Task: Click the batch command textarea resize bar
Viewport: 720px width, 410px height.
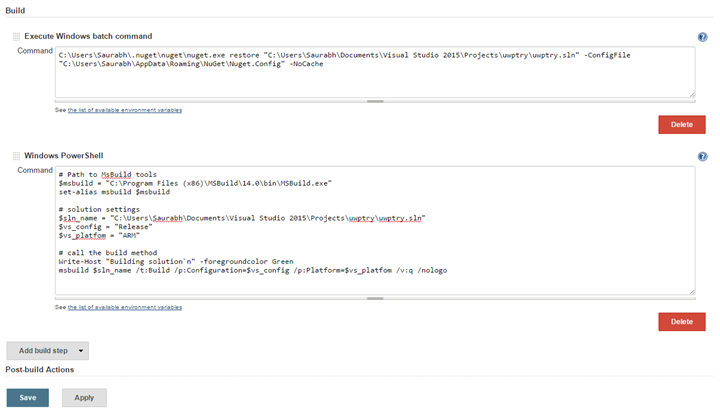Action: [375, 101]
